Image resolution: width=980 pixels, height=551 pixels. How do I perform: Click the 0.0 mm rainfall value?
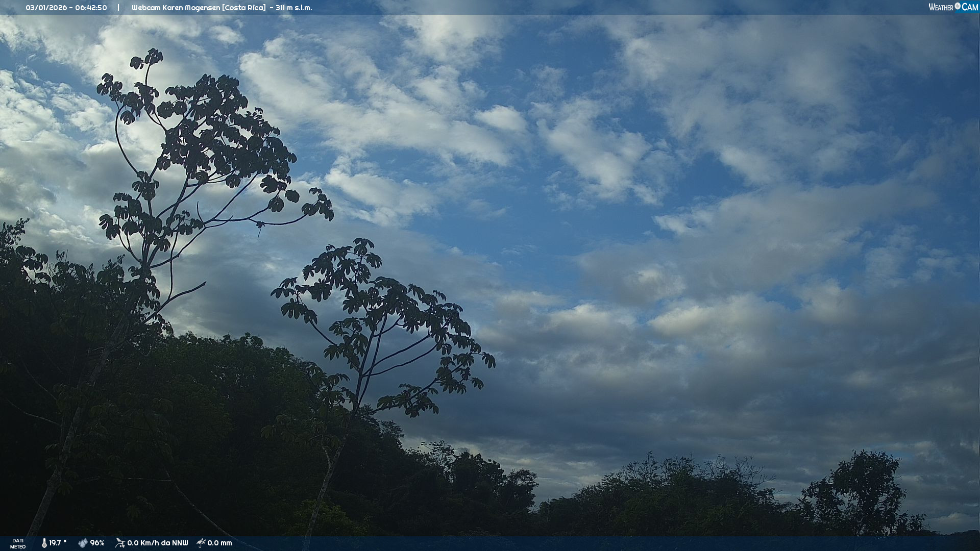[219, 543]
